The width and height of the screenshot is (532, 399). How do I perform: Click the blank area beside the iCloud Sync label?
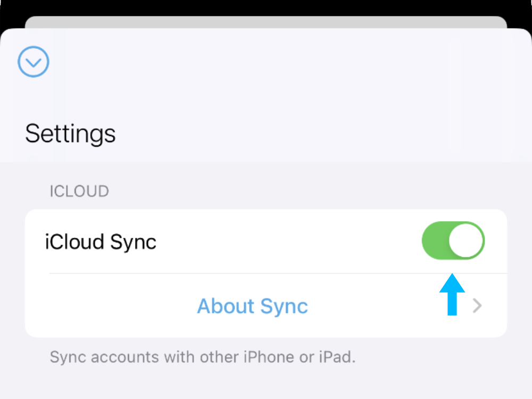[x=288, y=241]
